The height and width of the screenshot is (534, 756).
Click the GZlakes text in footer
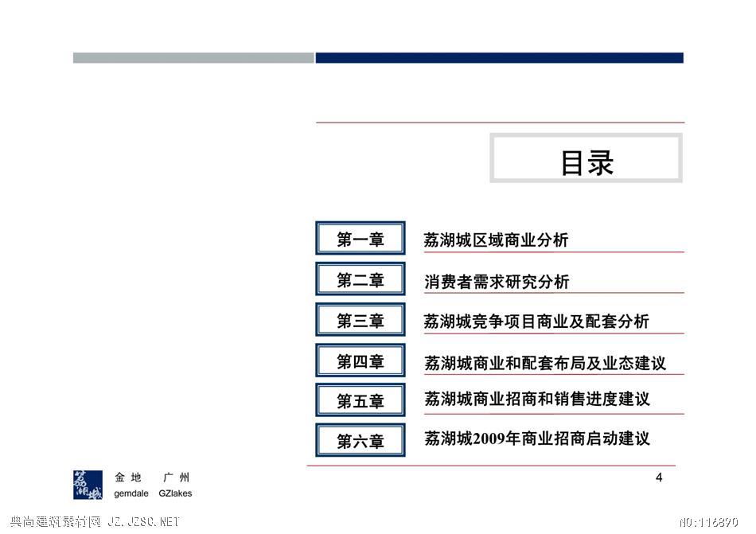[175, 493]
